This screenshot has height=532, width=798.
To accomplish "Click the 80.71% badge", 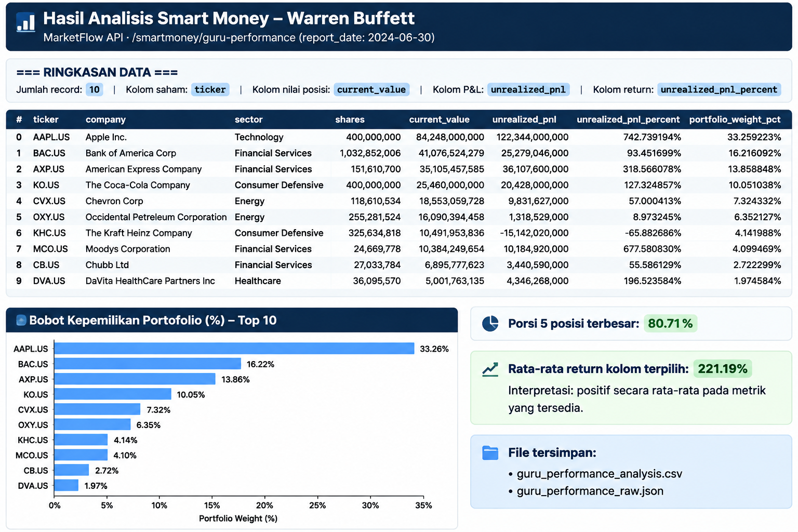I will point(670,324).
